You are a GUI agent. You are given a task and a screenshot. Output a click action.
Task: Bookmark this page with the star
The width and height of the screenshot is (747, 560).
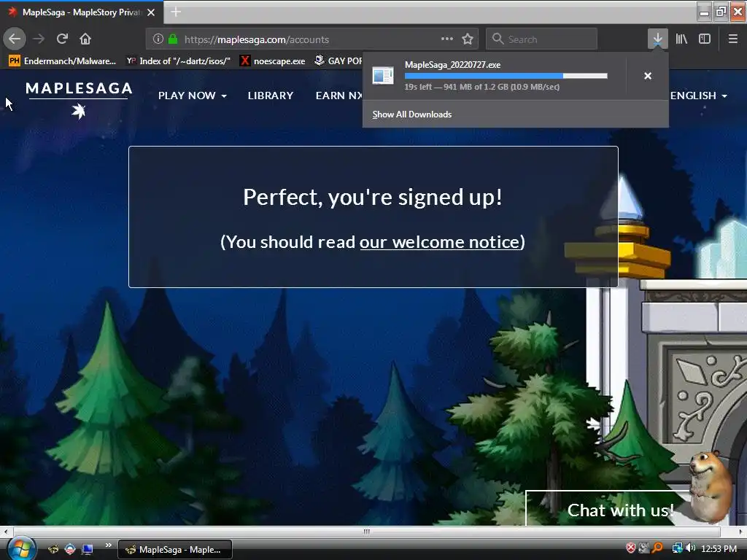point(468,39)
